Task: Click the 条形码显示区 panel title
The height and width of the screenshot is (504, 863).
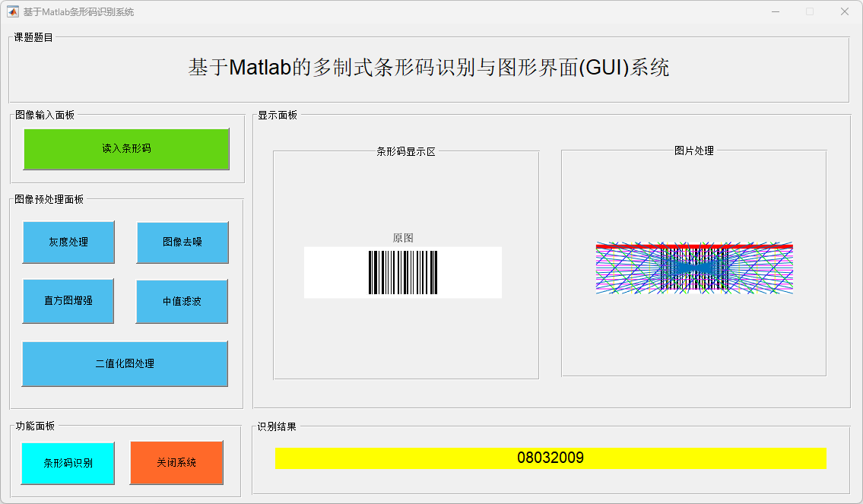Action: click(x=406, y=151)
